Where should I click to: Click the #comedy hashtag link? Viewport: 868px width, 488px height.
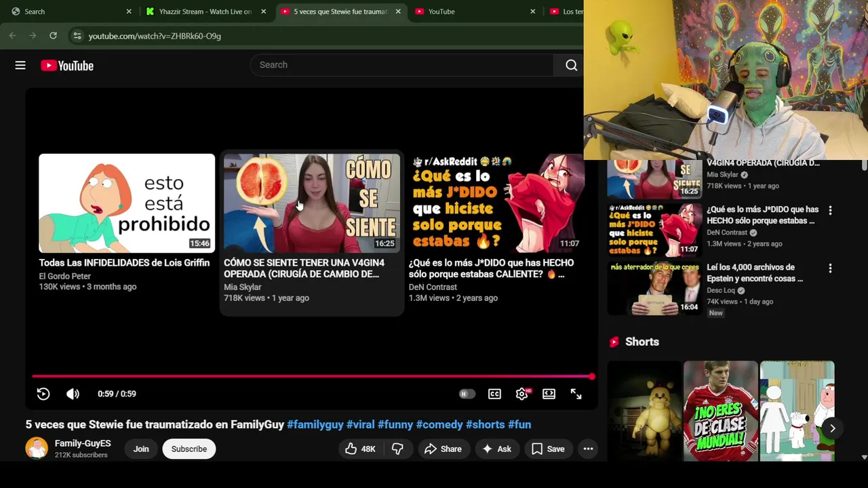(439, 425)
